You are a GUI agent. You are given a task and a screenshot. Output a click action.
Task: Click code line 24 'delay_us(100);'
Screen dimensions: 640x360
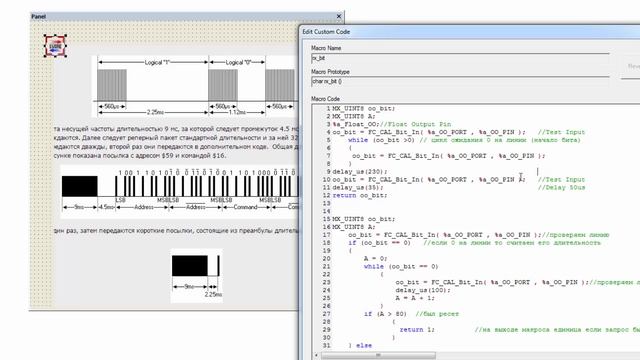click(x=423, y=290)
